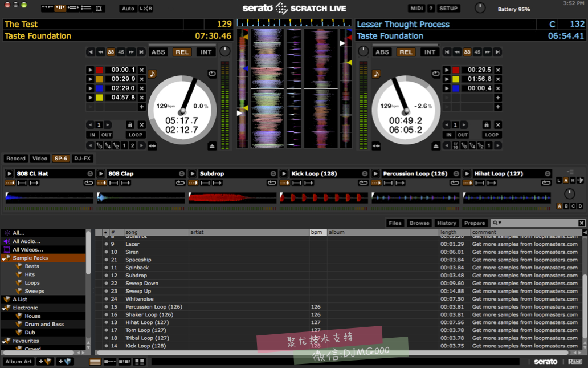The height and width of the screenshot is (368, 588).
Task: Eject the 808 Clap sample
Action: coord(182,173)
